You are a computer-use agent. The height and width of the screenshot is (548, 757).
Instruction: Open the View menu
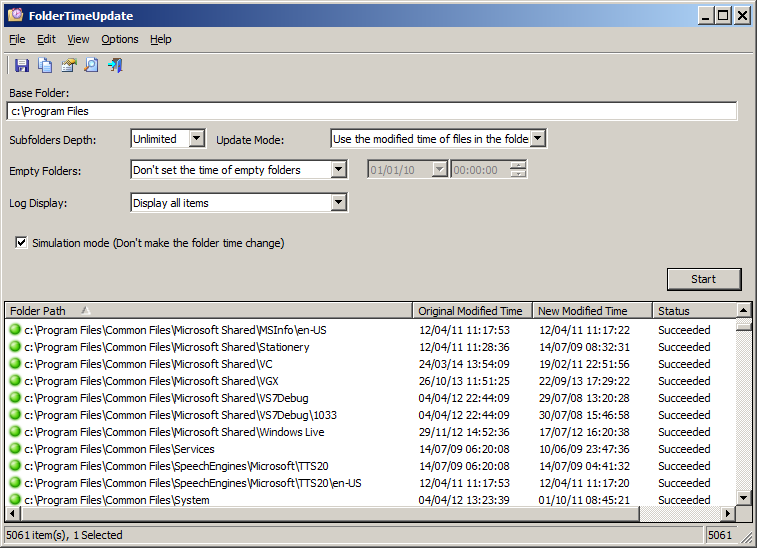coord(78,39)
